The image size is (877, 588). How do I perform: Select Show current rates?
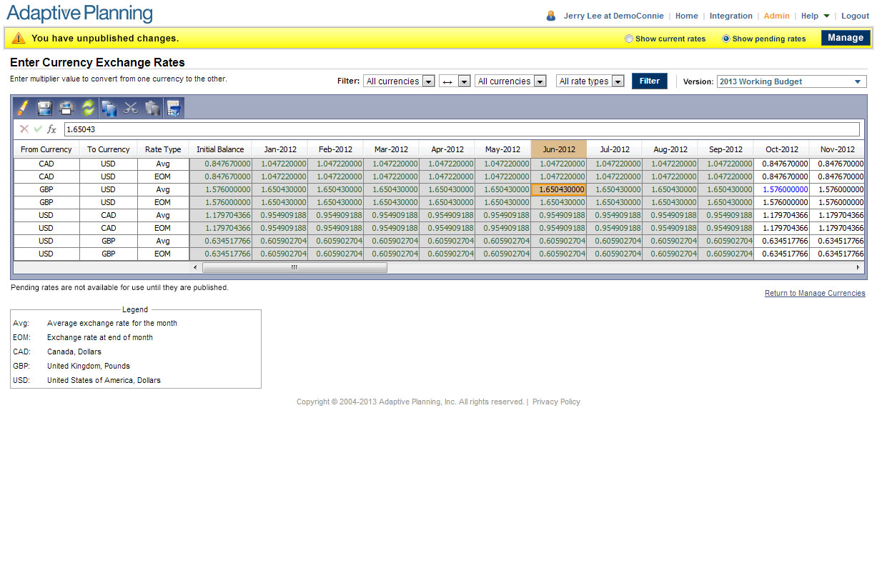(x=629, y=39)
